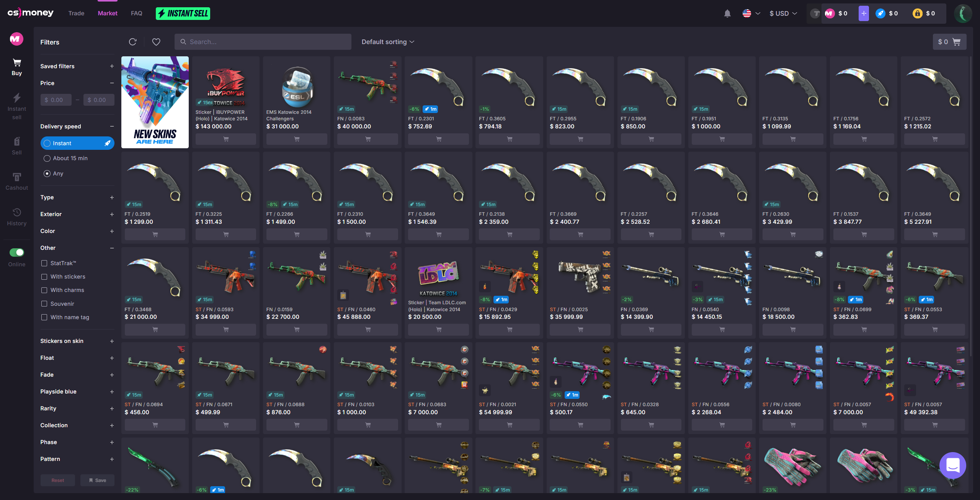Click the Search input field
Image resolution: width=980 pixels, height=500 pixels.
[263, 42]
